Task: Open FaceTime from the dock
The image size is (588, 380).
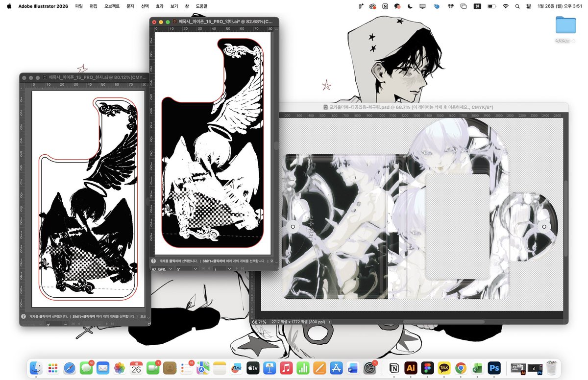Action: (x=153, y=368)
